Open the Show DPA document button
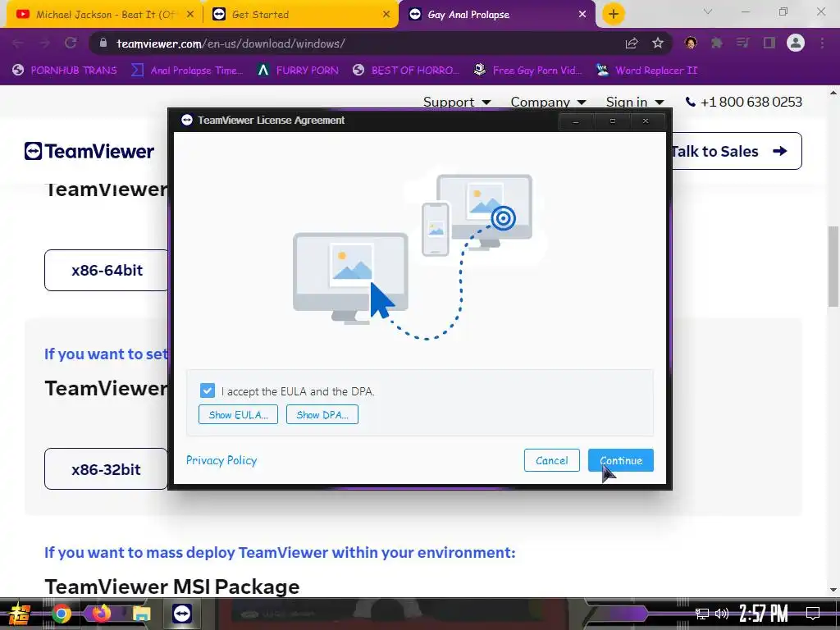 click(322, 414)
